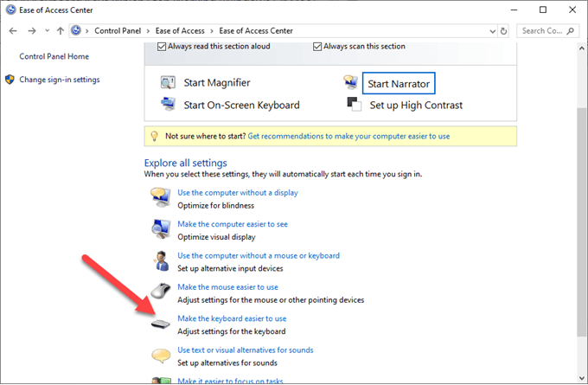
Task: Click the Magnifier icon
Action: pos(169,83)
